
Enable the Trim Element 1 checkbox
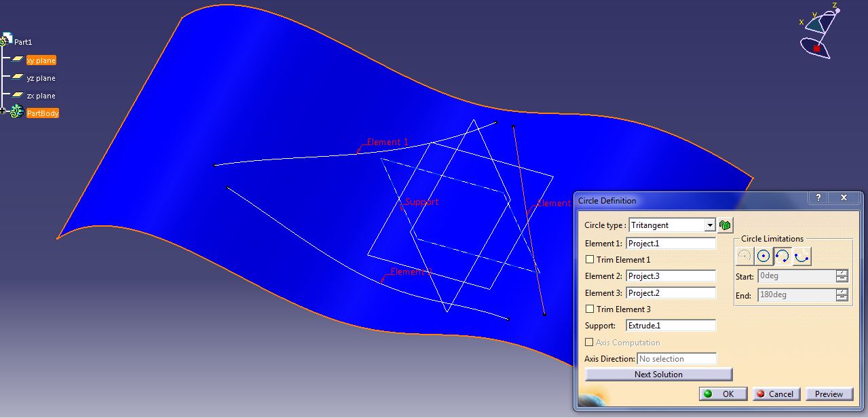(590, 260)
